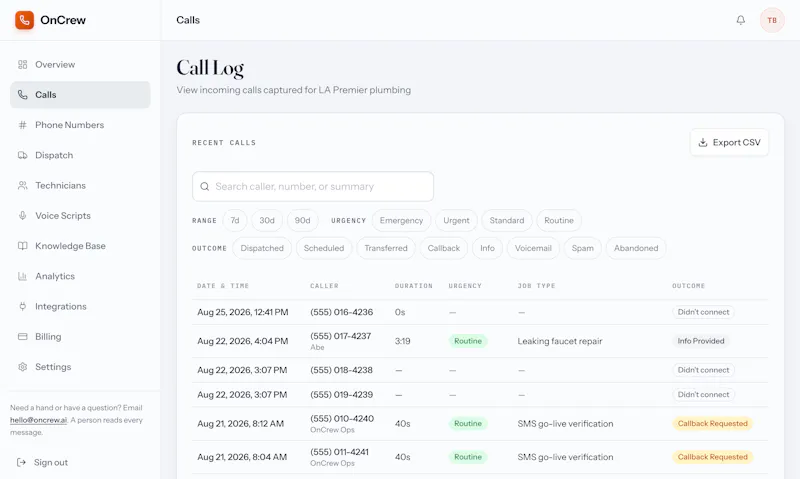Click the Billing card icon
The width and height of the screenshot is (800, 479).
click(22, 337)
